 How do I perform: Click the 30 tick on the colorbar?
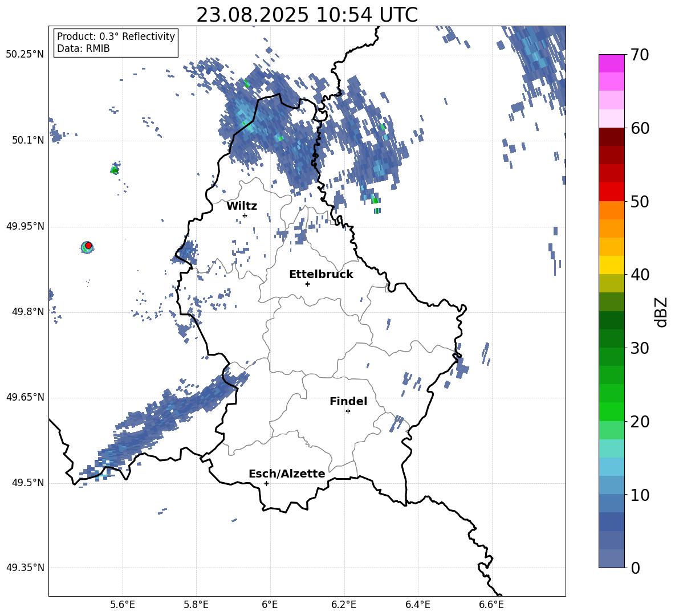click(x=640, y=348)
